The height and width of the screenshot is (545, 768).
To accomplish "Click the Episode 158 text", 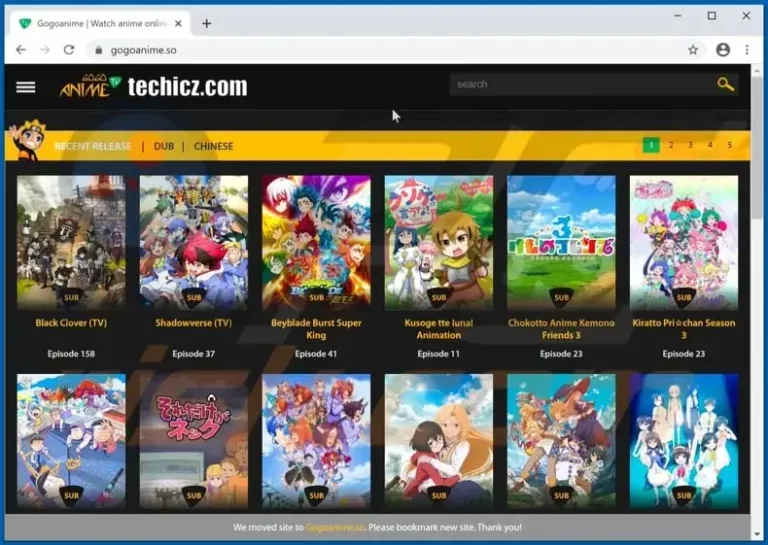I will pos(71,354).
